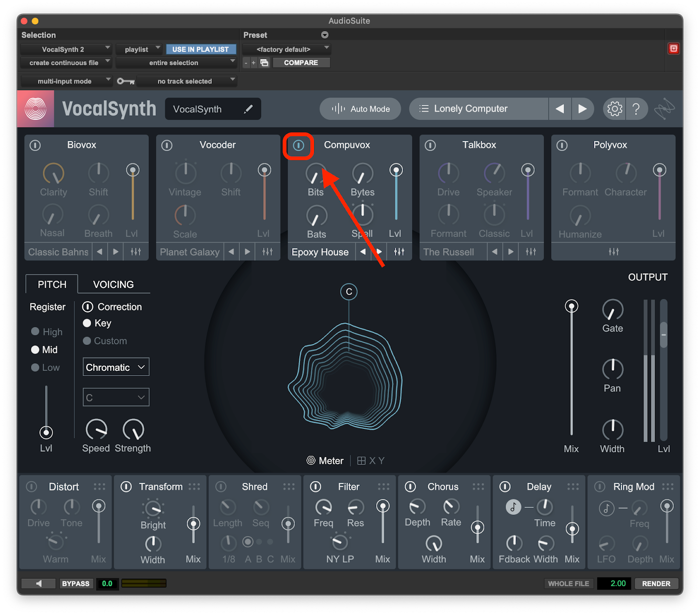
Task: Go to next global preset arrow
Action: pyautogui.click(x=582, y=109)
